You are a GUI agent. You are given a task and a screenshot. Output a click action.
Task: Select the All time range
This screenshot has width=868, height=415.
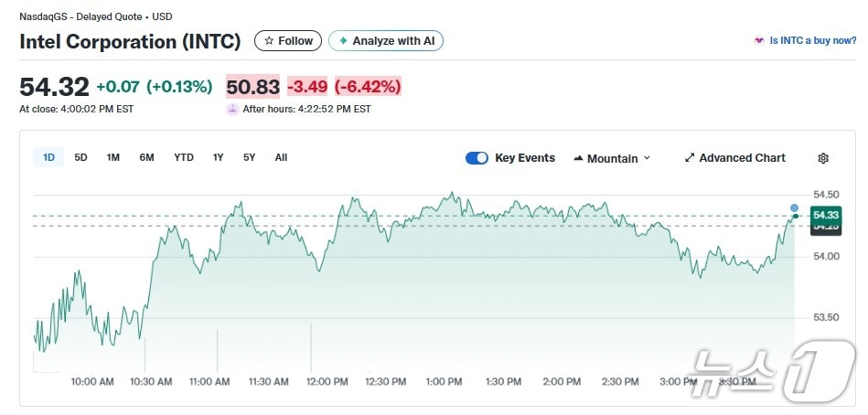pos(281,157)
